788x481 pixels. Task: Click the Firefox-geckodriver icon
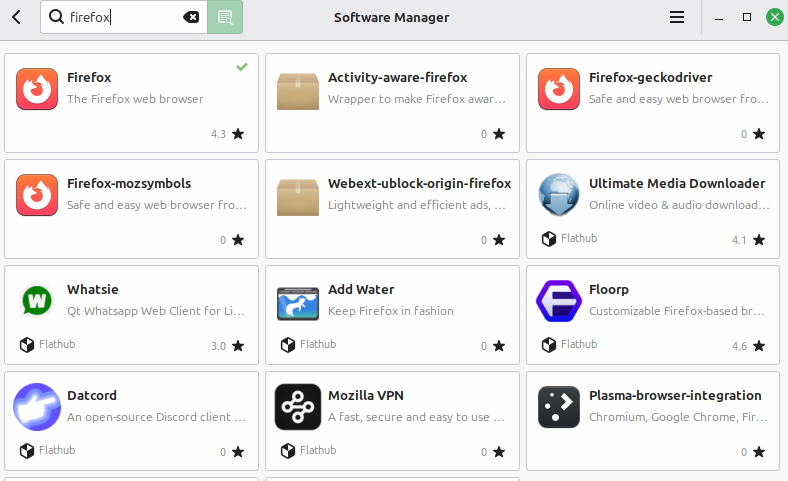[558, 89]
